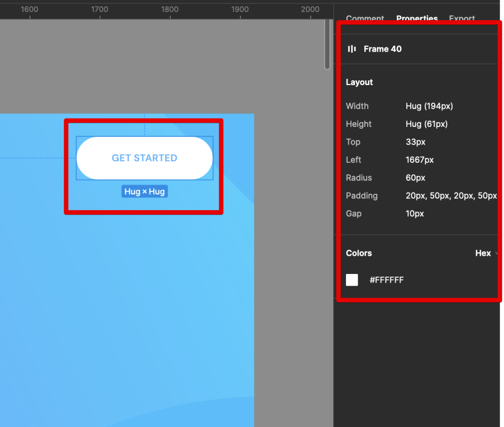Screen dimensions: 504x427
Task: Open the Hex color format dropdown
Action: click(x=486, y=253)
